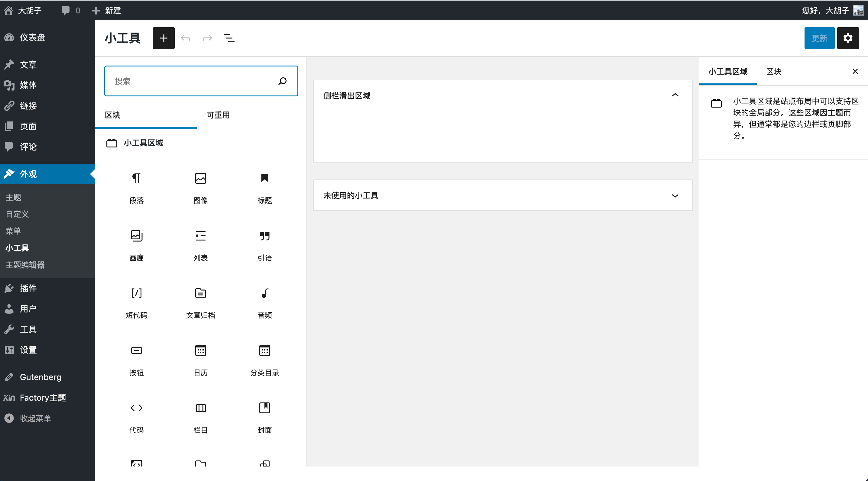Switch to the 可重用 tab
The width and height of the screenshot is (868, 481).
click(217, 115)
